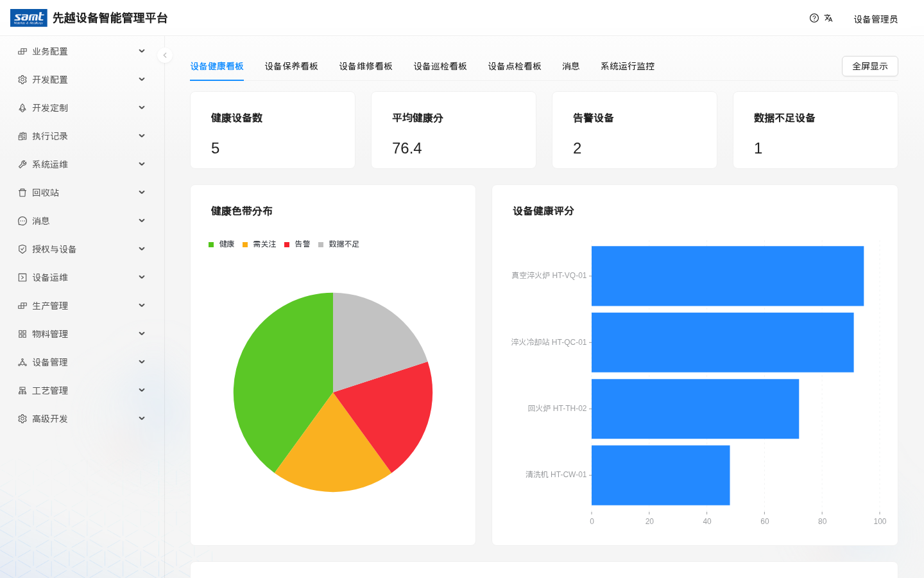924x578 pixels.
Task: Expand the 开发配置 menu chevron
Action: (142, 80)
